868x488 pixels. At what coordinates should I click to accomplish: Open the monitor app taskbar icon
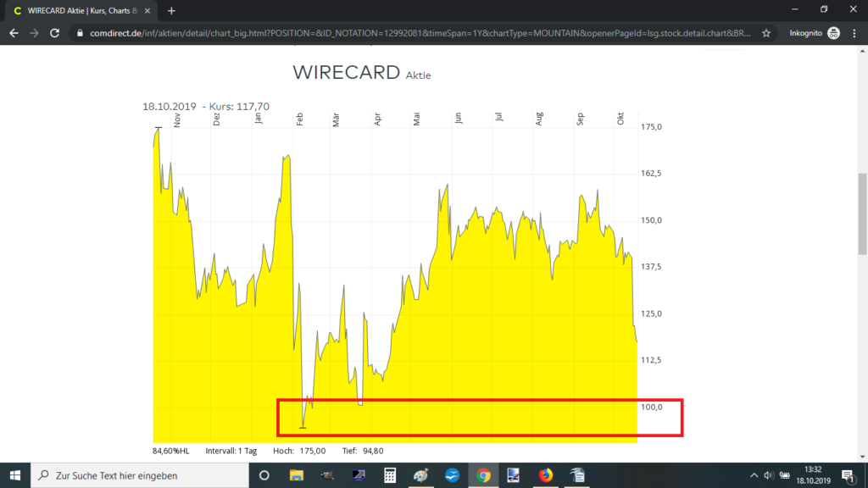pyautogui.click(x=359, y=475)
